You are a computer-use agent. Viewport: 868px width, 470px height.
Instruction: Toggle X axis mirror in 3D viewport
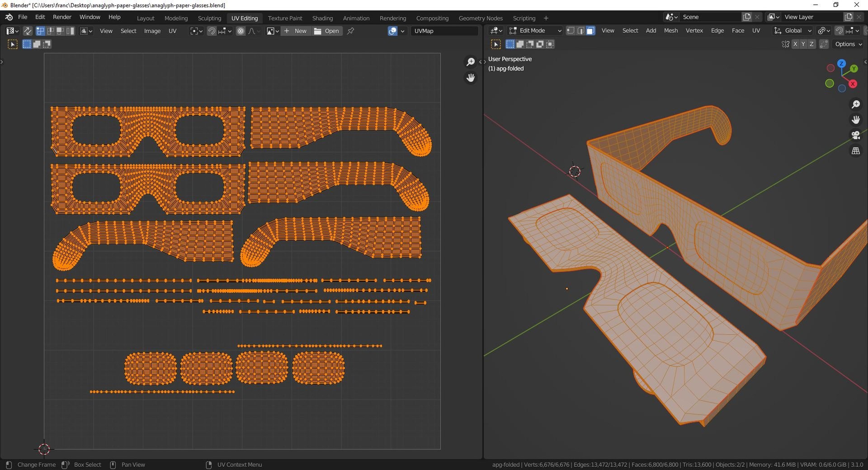coord(795,44)
